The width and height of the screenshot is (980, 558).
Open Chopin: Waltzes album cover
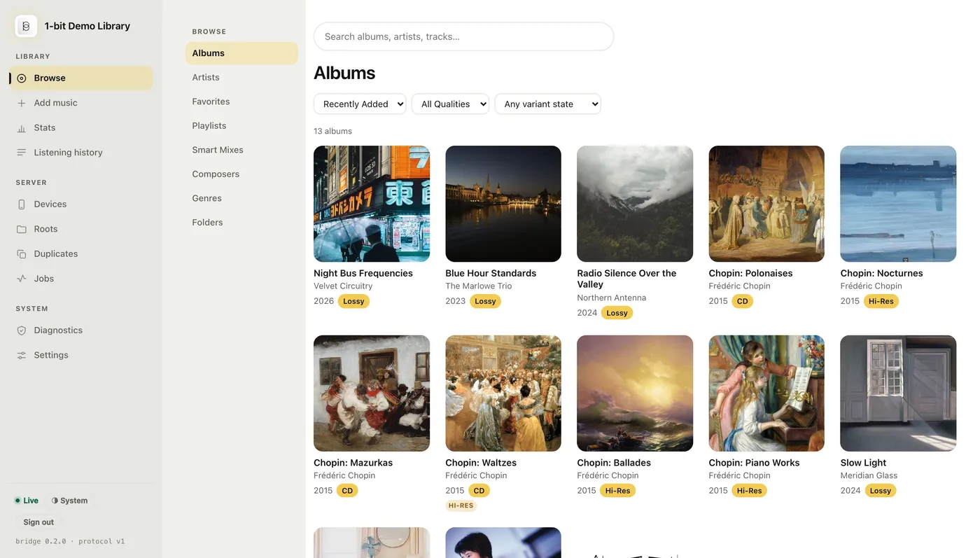[x=503, y=393]
